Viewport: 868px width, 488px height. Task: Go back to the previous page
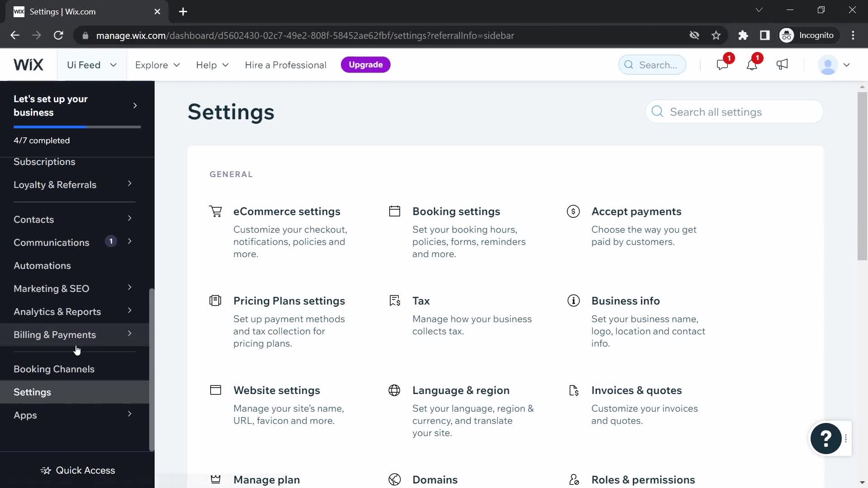point(15,35)
